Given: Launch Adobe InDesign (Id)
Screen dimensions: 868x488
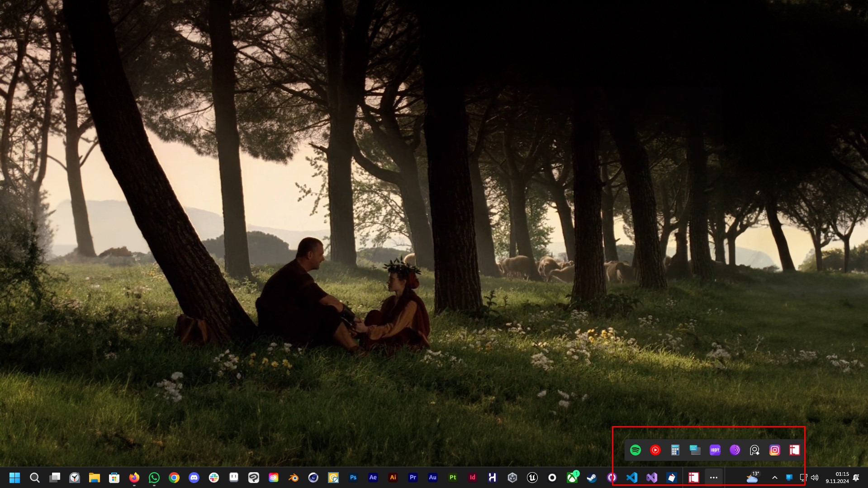Looking at the screenshot, I should (x=472, y=478).
